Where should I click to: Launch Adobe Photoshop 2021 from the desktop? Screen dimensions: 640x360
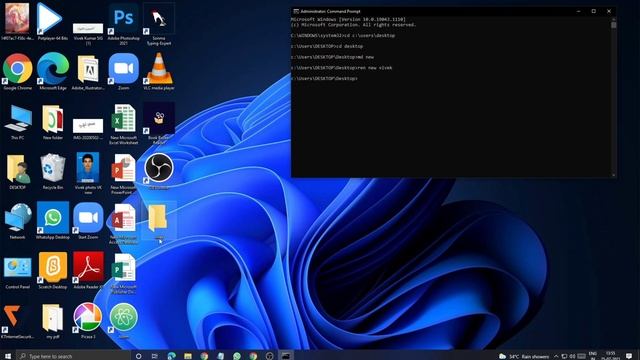(123, 24)
